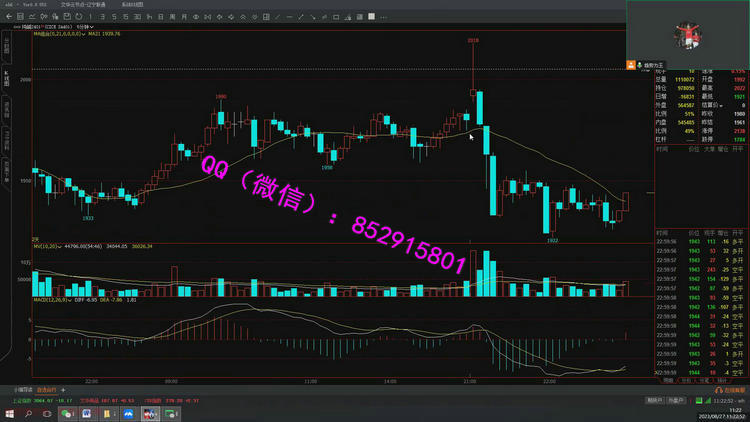
Task: Open Word from the Windows taskbar
Action: click(x=86, y=412)
